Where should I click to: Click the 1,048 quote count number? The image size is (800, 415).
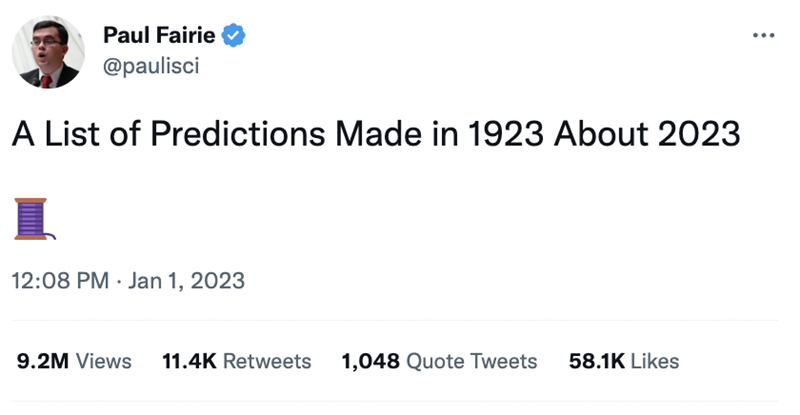(x=370, y=361)
